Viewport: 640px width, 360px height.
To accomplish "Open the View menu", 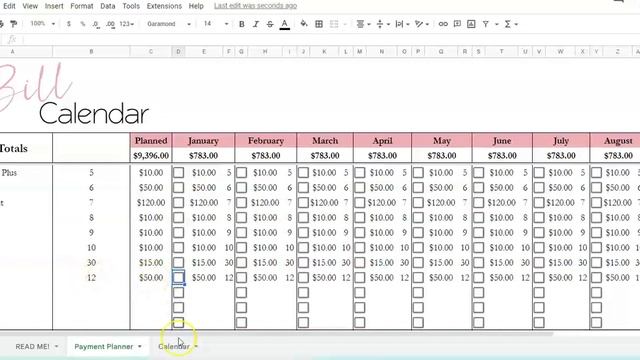I will (x=30, y=6).
